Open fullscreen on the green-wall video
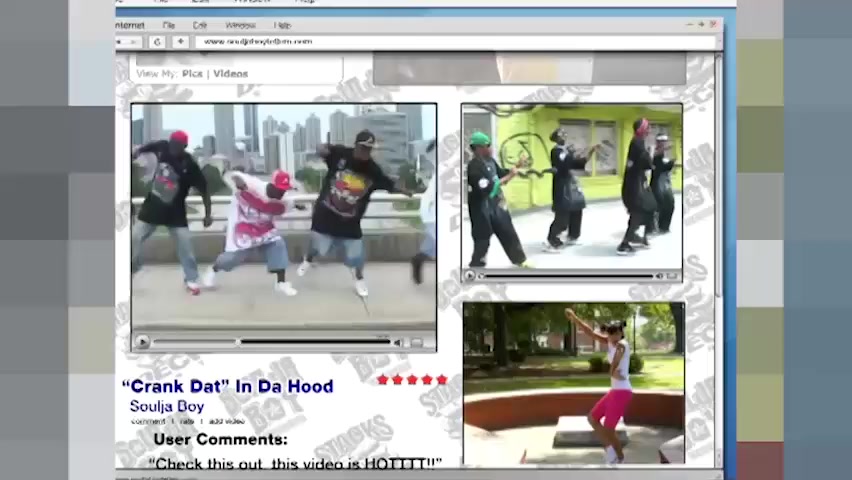Screen dimensions: 852x480 [x=673, y=276]
